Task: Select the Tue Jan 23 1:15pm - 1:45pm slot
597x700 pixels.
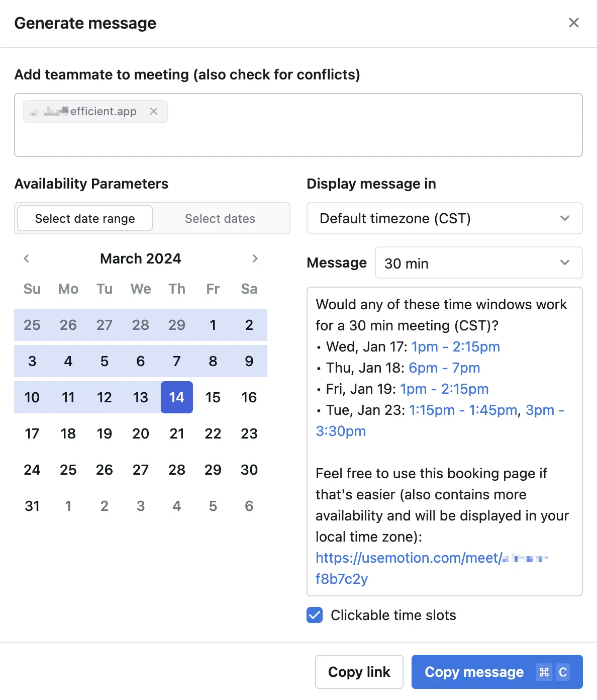Action: (x=463, y=410)
